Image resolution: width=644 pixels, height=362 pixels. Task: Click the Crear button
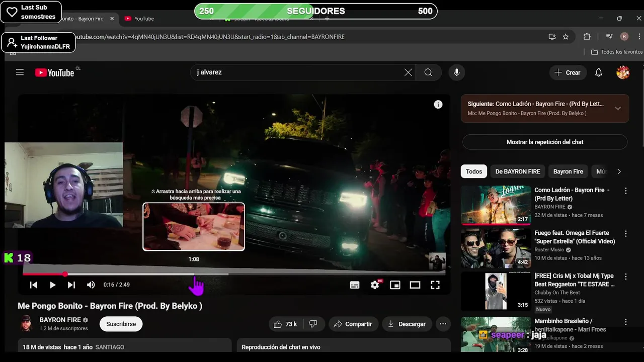pyautogui.click(x=568, y=72)
